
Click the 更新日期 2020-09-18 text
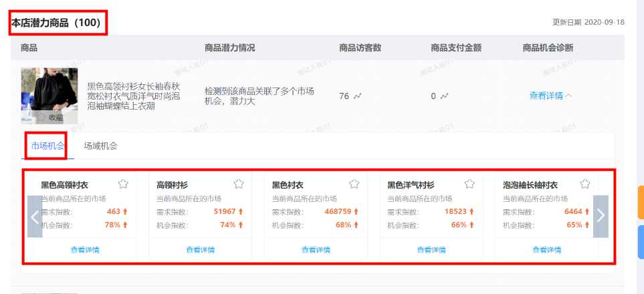588,22
